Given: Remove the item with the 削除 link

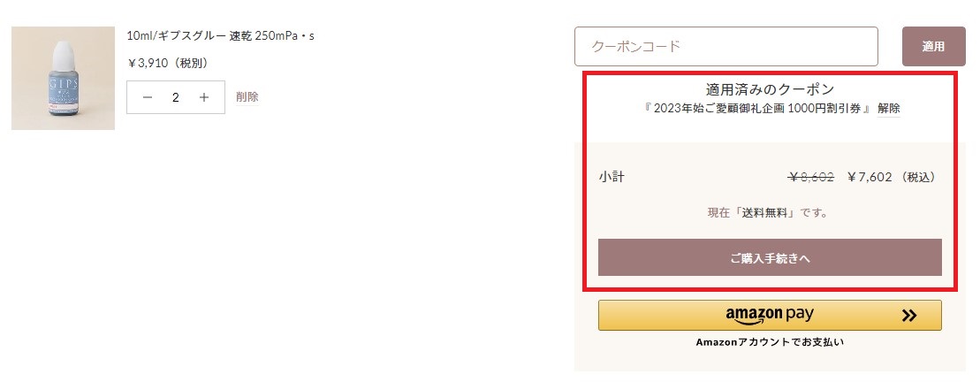Looking at the screenshot, I should [247, 97].
